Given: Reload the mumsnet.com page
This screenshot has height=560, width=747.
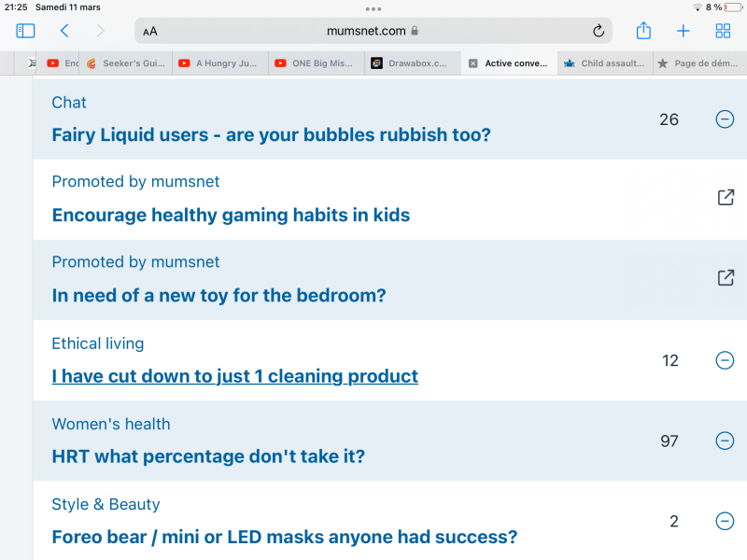Looking at the screenshot, I should (598, 30).
